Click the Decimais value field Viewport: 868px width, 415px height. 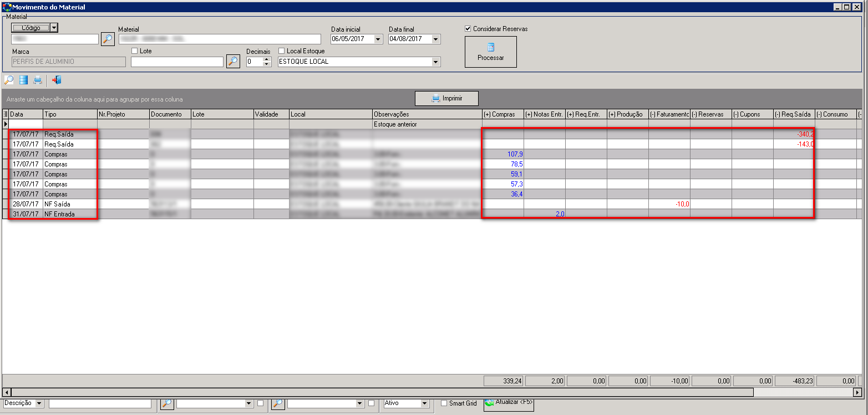point(254,62)
